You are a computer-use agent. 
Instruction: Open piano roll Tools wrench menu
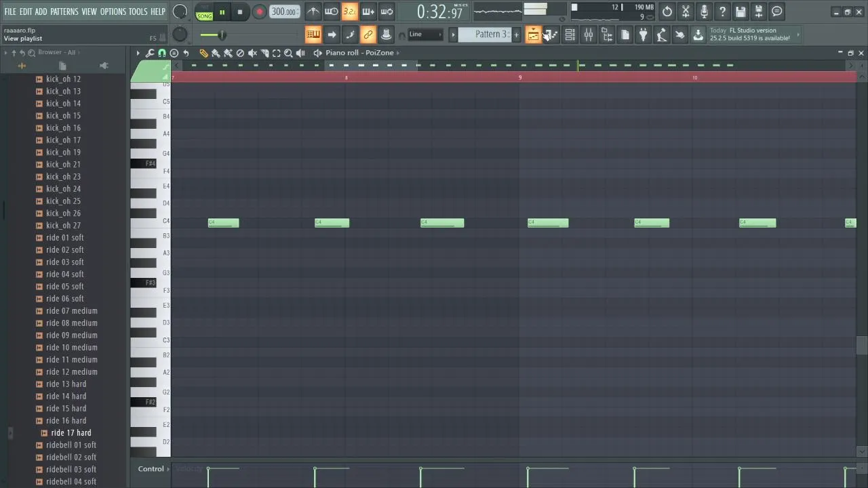coord(150,53)
